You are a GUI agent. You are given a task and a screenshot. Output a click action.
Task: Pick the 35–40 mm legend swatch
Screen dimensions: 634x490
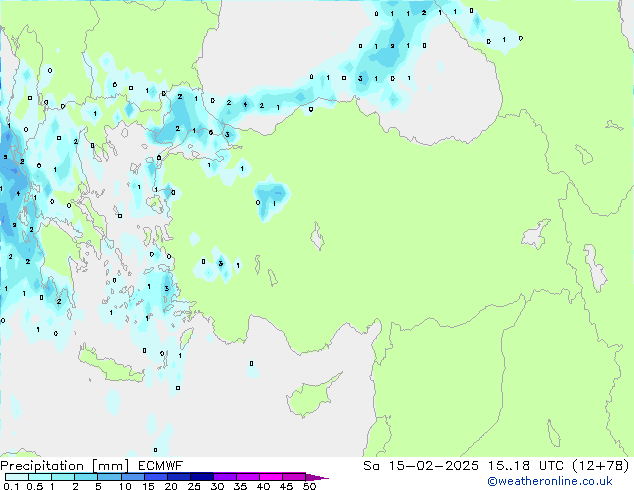(248, 477)
